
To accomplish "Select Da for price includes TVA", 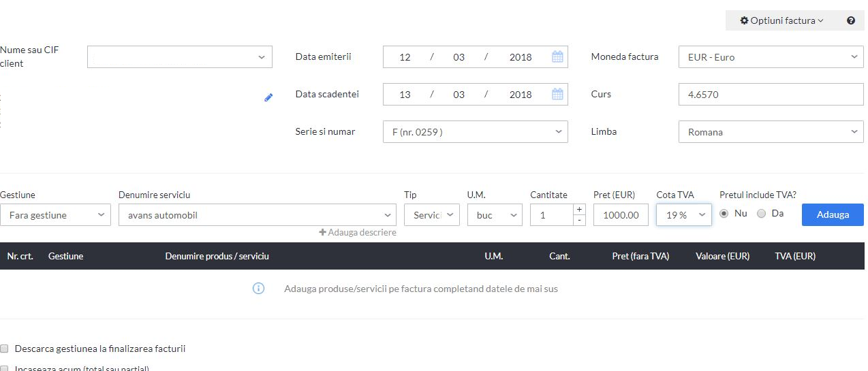I will [x=761, y=214].
